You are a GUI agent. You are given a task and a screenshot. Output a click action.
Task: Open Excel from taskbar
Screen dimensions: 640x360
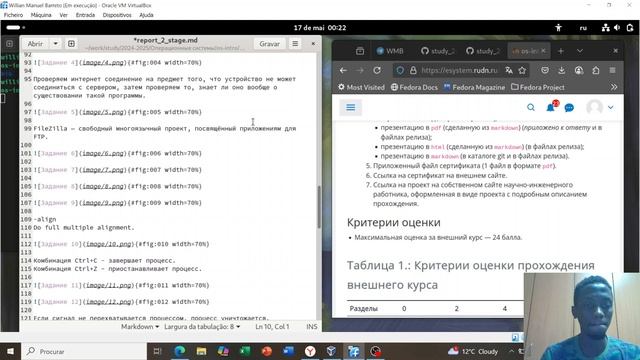245,351
